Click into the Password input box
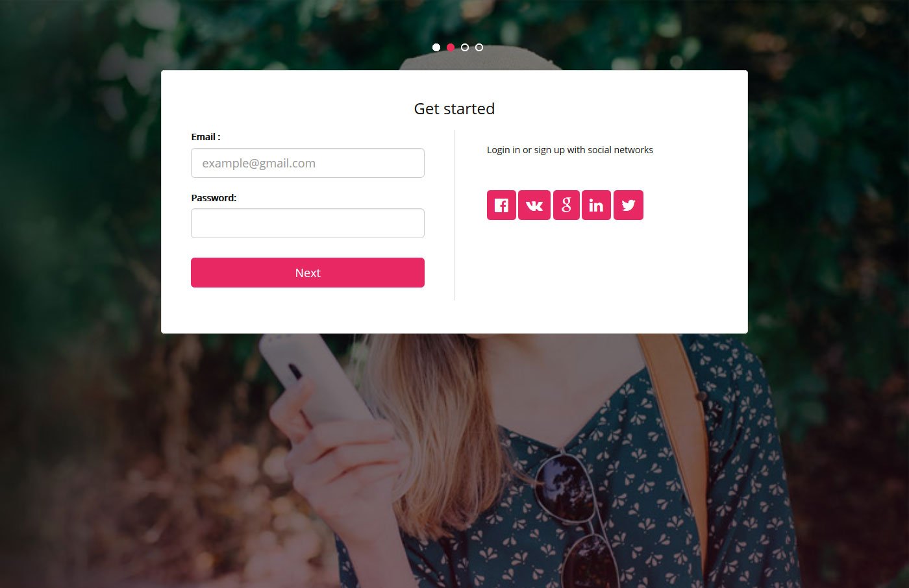Screen dimensions: 909x588 308,223
